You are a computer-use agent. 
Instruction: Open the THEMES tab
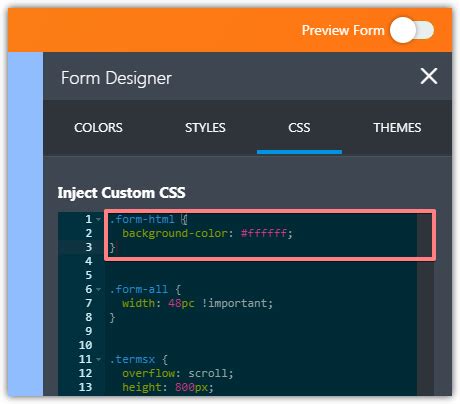pos(397,128)
